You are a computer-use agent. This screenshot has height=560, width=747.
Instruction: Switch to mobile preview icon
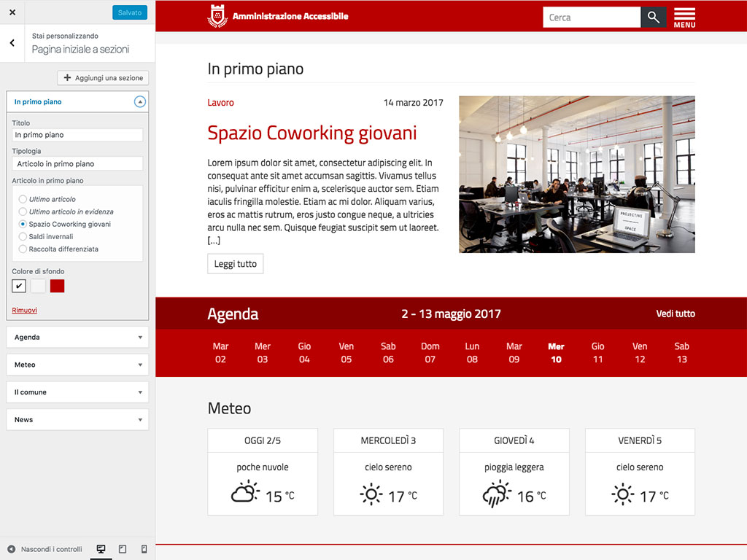click(144, 549)
